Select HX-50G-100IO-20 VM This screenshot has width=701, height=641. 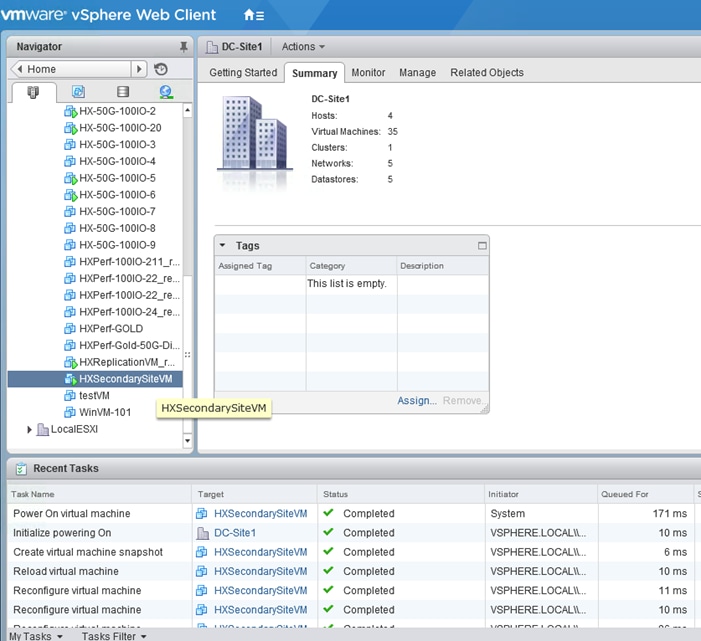(x=120, y=128)
